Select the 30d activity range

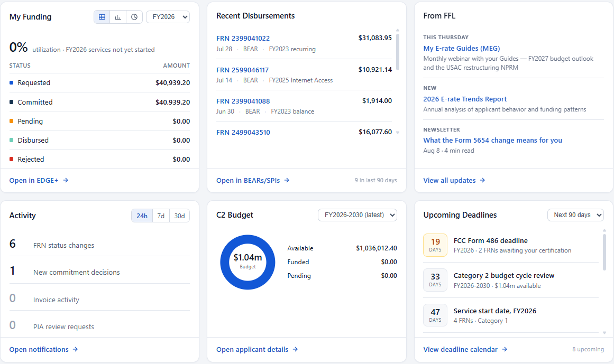pos(180,216)
